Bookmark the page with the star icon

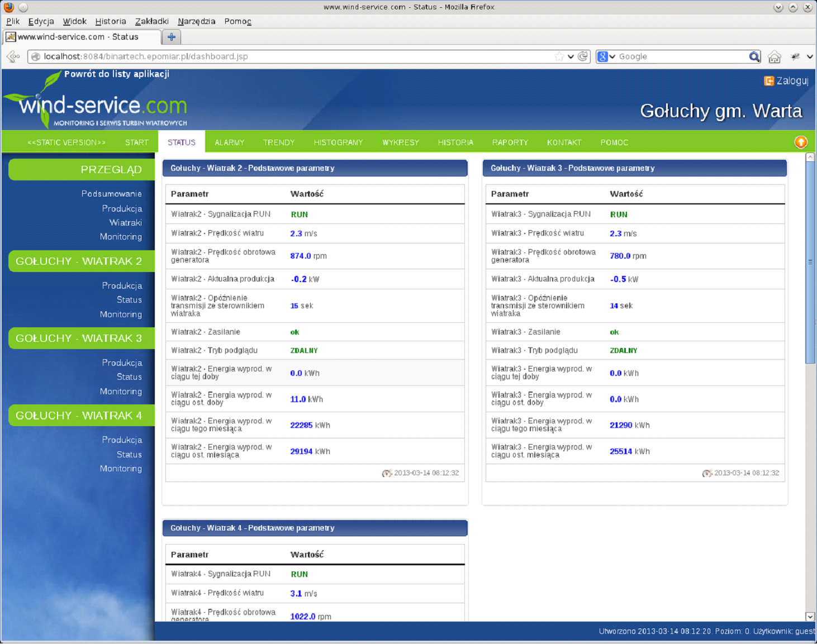click(x=559, y=56)
